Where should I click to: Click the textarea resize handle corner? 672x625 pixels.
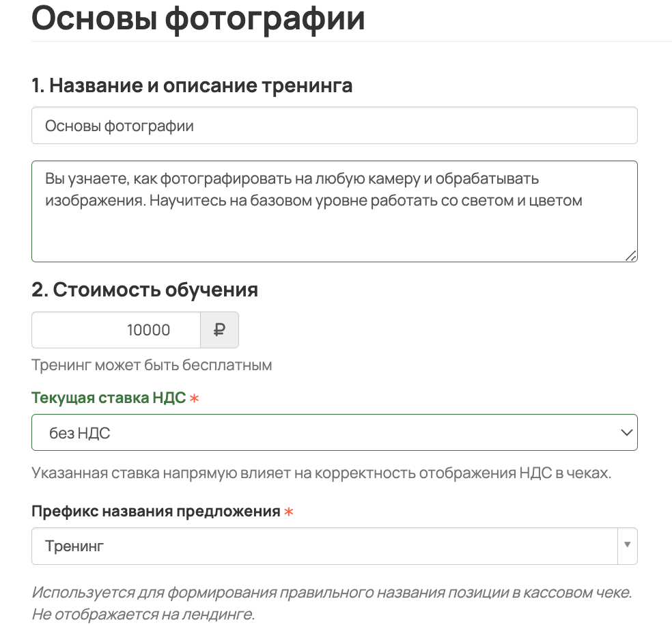pyautogui.click(x=631, y=256)
